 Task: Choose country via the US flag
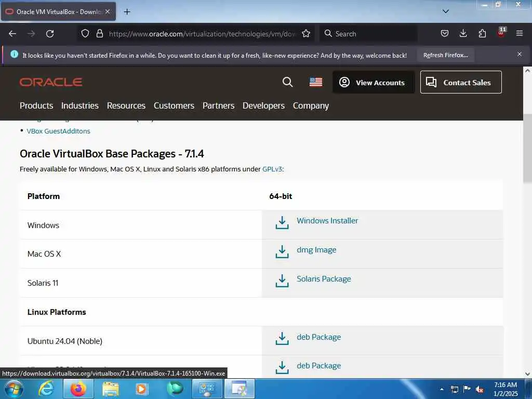pos(315,82)
